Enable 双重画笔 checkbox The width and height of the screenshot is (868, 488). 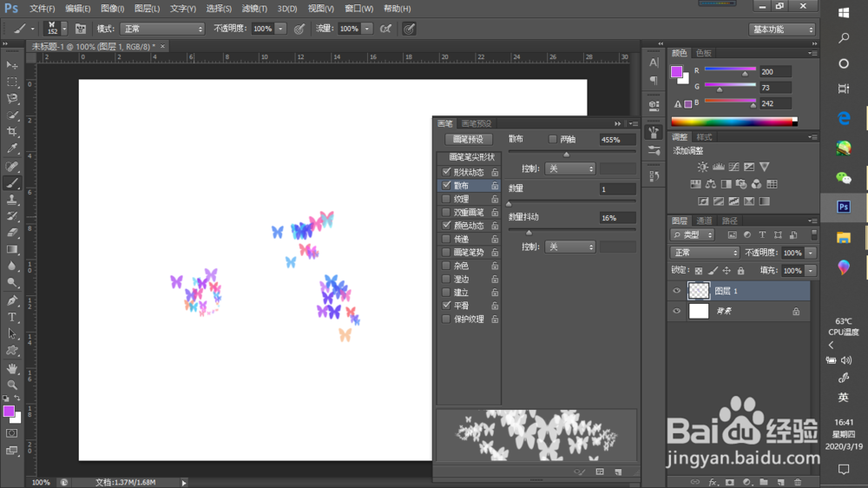(x=446, y=212)
